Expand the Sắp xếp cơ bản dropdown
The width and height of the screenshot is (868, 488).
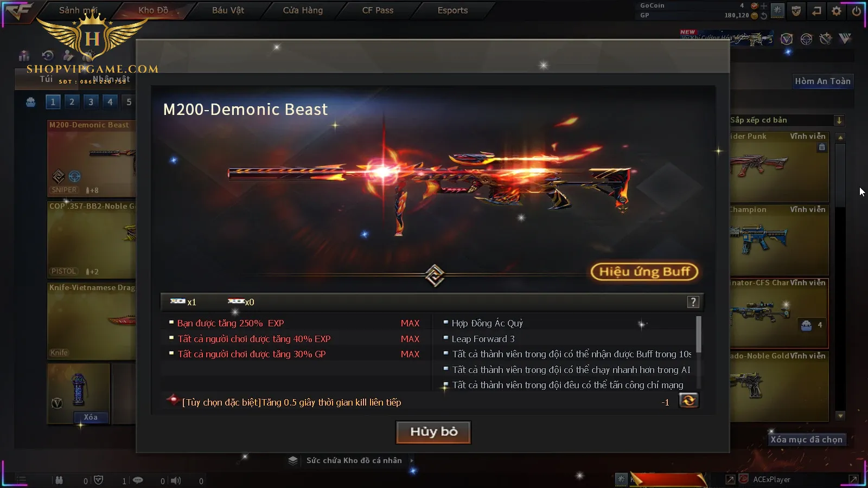(x=839, y=120)
